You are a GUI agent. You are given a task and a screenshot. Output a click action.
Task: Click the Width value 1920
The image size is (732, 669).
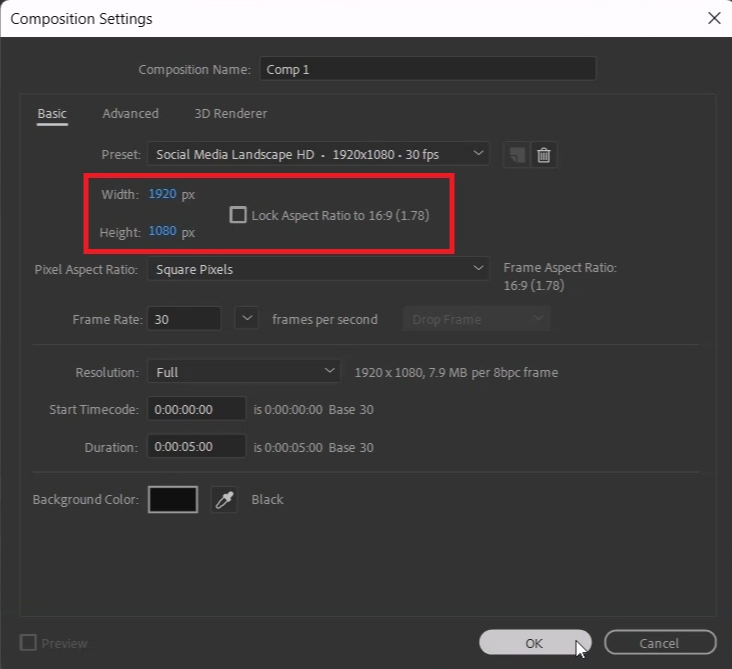coord(162,193)
